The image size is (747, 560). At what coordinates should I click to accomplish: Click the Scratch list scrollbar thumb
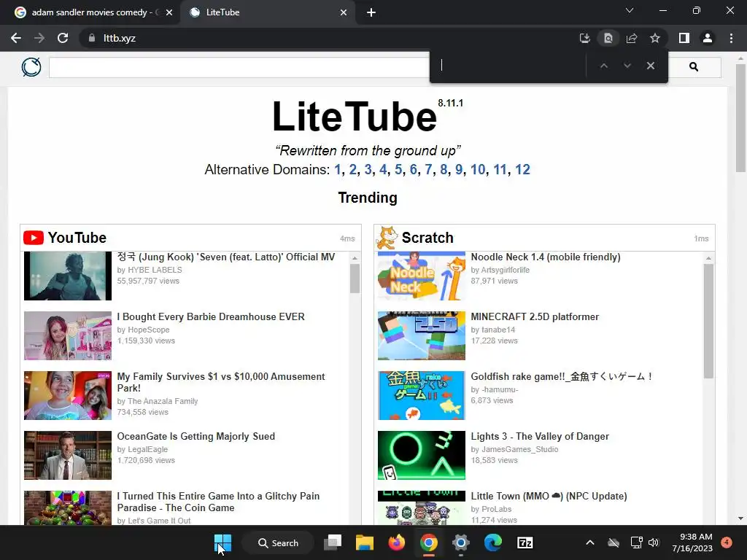pyautogui.click(x=708, y=321)
